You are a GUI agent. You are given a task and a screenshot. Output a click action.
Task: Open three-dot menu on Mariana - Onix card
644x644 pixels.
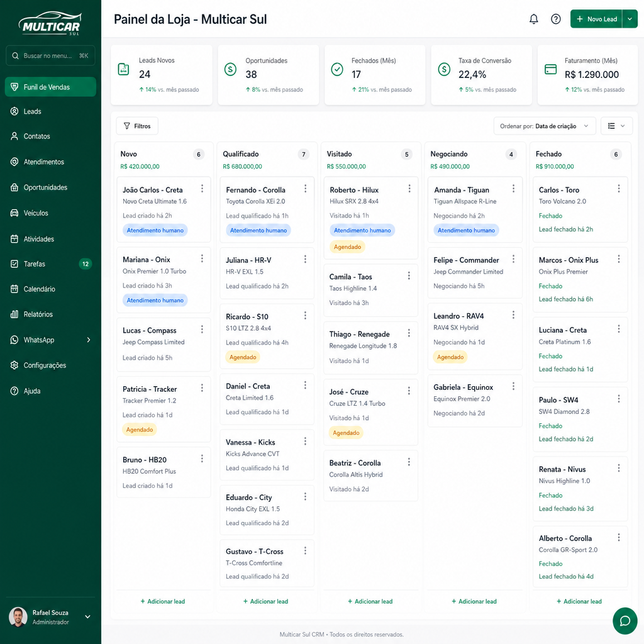(202, 258)
